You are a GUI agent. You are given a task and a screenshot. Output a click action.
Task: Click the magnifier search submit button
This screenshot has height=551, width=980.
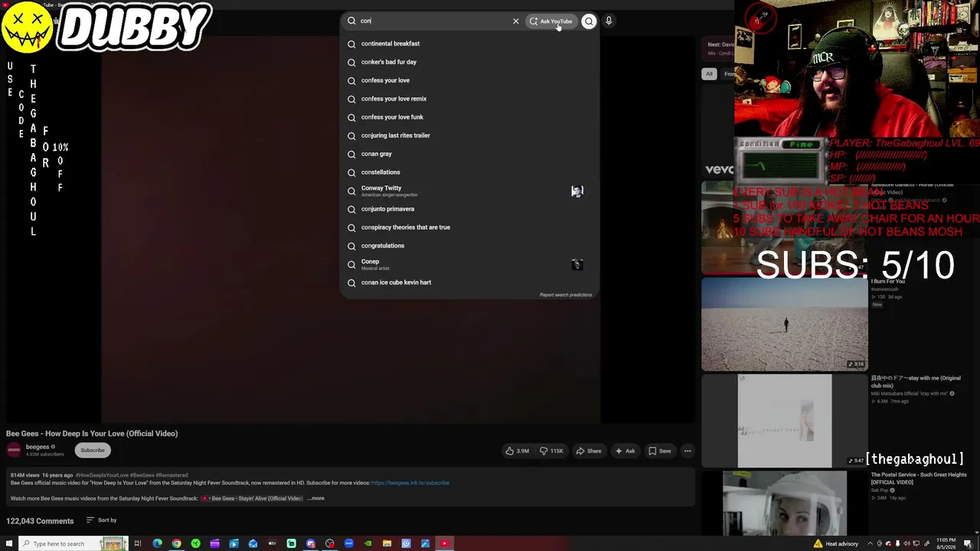589,21
